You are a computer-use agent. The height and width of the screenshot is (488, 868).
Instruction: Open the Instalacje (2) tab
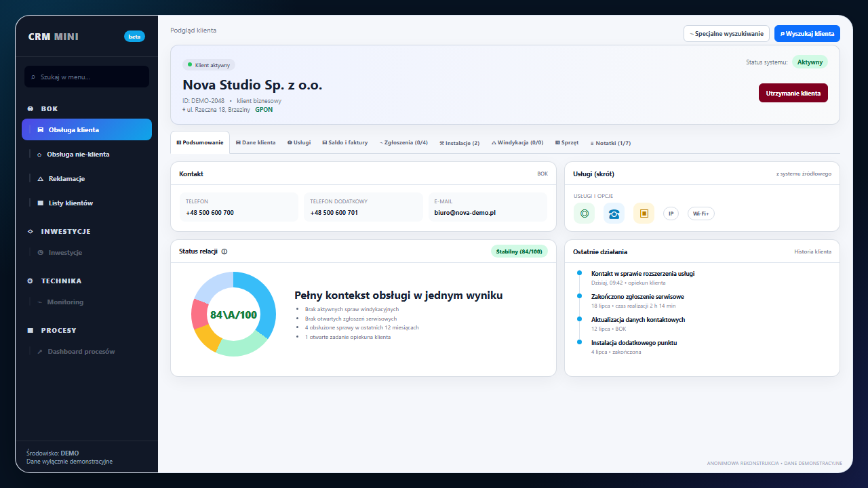point(459,143)
